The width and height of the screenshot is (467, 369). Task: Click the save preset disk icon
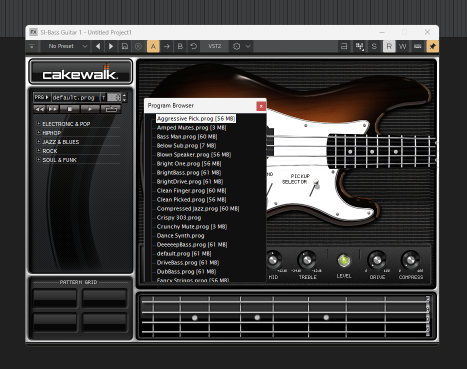125,46
